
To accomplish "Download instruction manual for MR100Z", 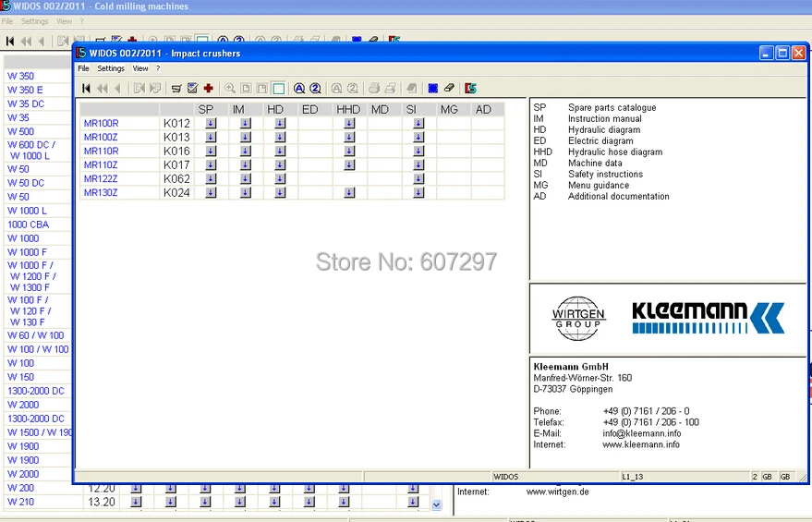I will pyautogui.click(x=246, y=138).
